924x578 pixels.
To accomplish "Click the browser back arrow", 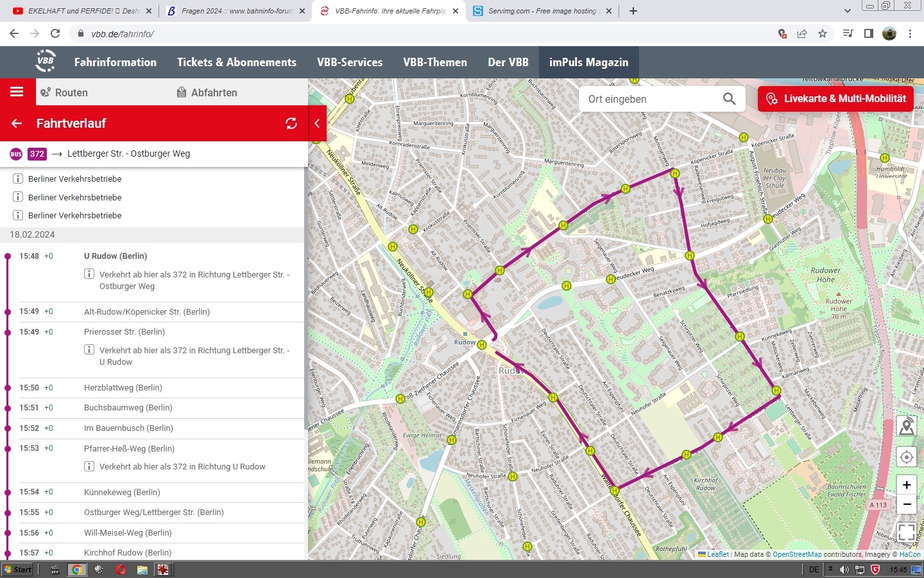I will [14, 33].
